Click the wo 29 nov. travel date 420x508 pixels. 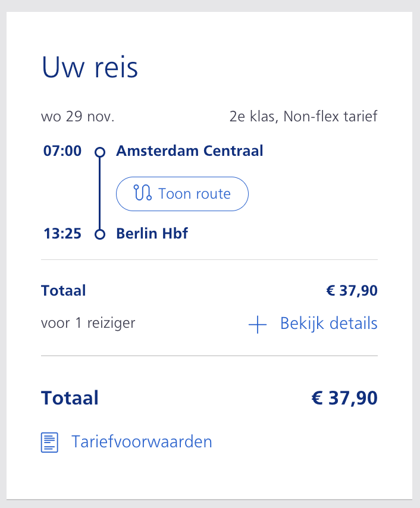(x=78, y=117)
